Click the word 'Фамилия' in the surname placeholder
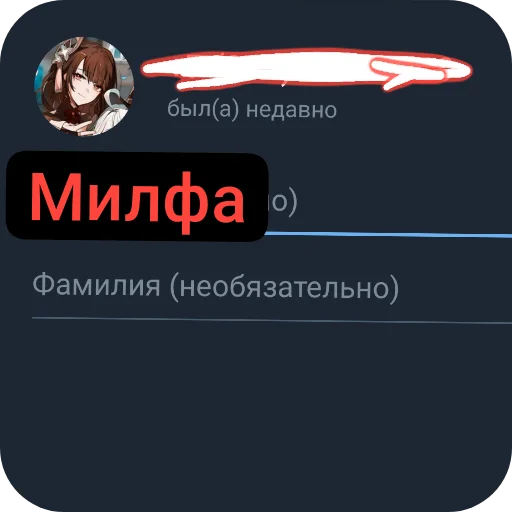Screen dimensions: 512x512 coord(96,286)
